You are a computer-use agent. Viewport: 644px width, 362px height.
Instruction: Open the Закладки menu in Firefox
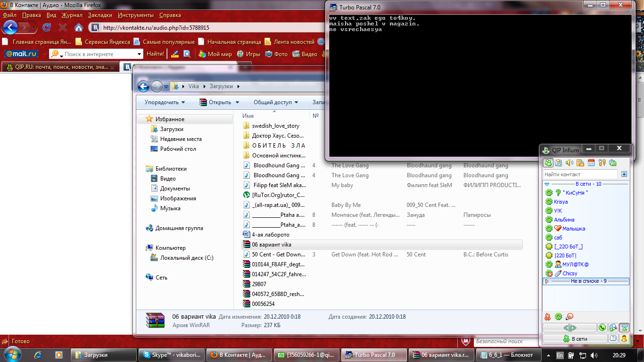coord(100,15)
